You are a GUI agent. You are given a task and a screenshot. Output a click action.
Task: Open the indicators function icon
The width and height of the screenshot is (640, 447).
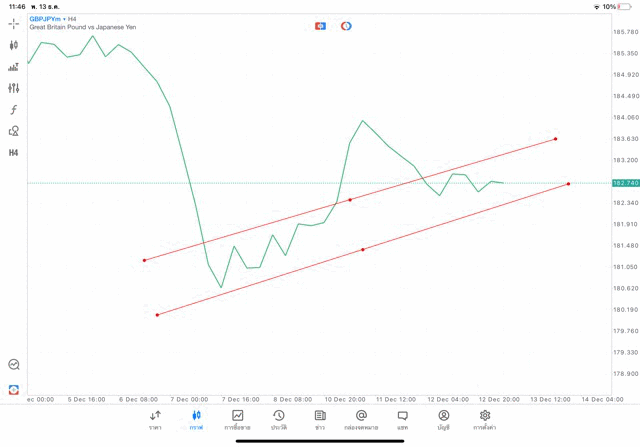click(14, 110)
